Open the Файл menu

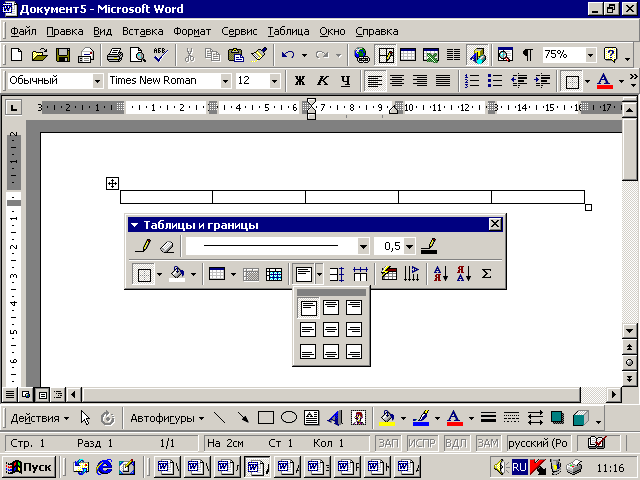[23, 31]
